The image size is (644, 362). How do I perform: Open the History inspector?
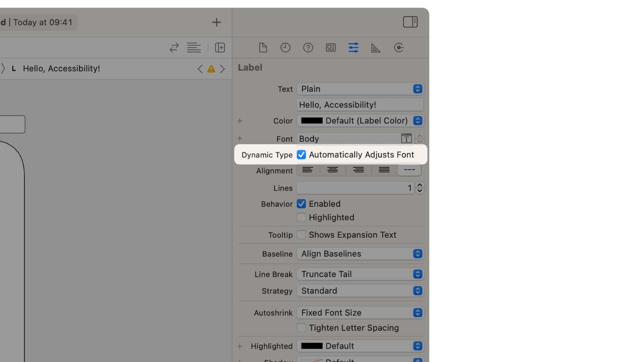pyautogui.click(x=285, y=47)
